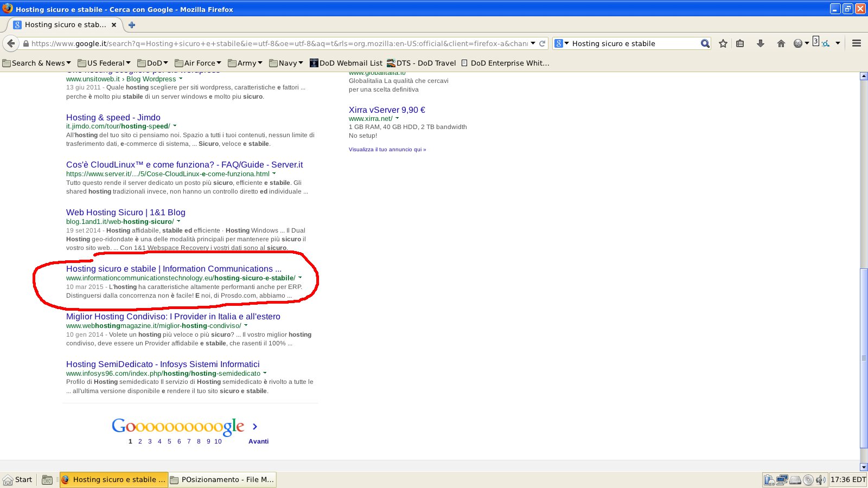Click Visualizza il tuo annuncio qui link

(x=387, y=149)
